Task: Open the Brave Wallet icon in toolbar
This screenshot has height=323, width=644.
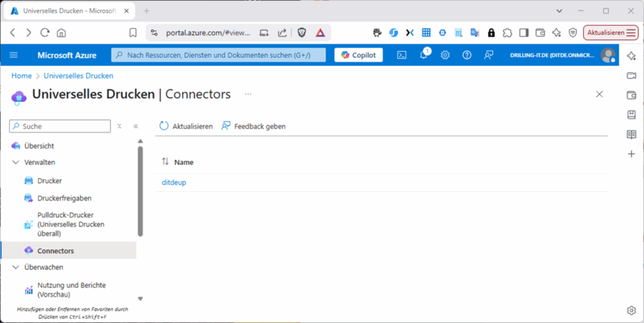Action: [x=540, y=33]
